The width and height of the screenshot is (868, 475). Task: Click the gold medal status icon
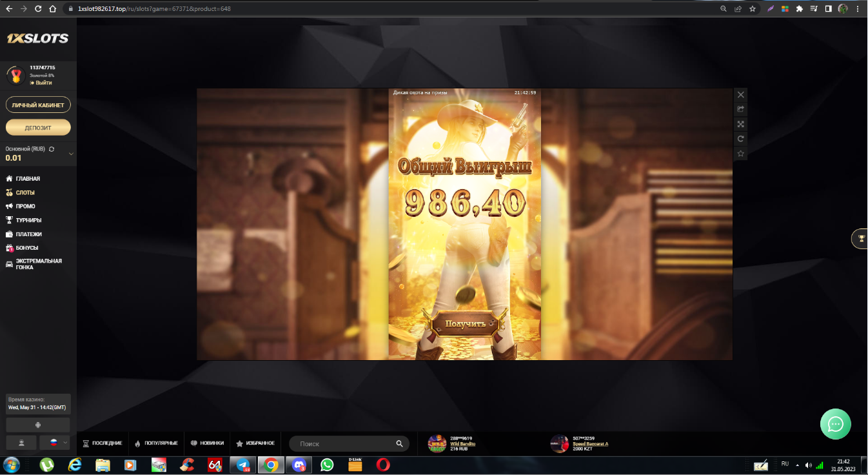click(x=15, y=76)
